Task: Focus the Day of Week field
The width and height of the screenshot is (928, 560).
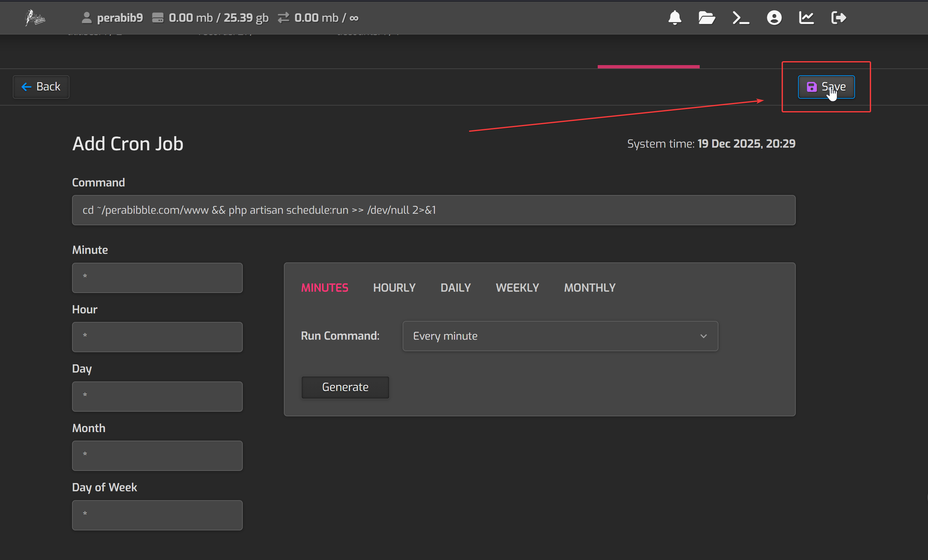Action: (157, 515)
